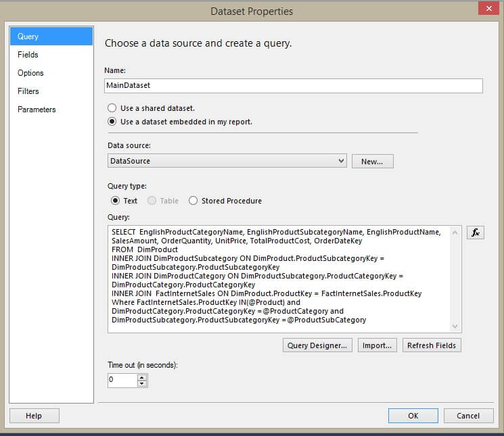Select the Query page in sidebar
The height and width of the screenshot is (436, 504).
click(x=28, y=37)
